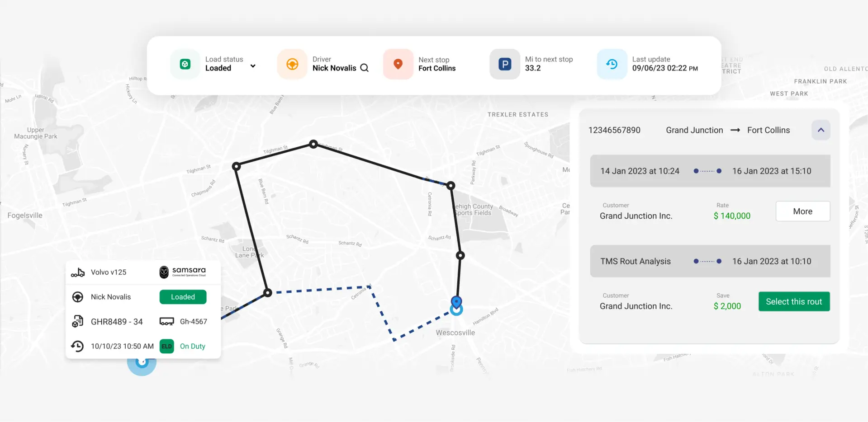Click the Next stop location pin icon
Viewport: 868px width, 422px height.
(x=398, y=64)
